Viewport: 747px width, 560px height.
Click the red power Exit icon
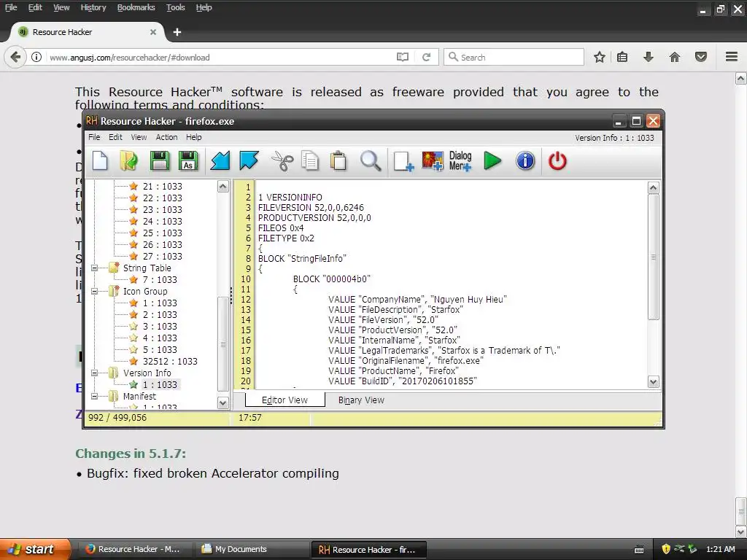[557, 161]
